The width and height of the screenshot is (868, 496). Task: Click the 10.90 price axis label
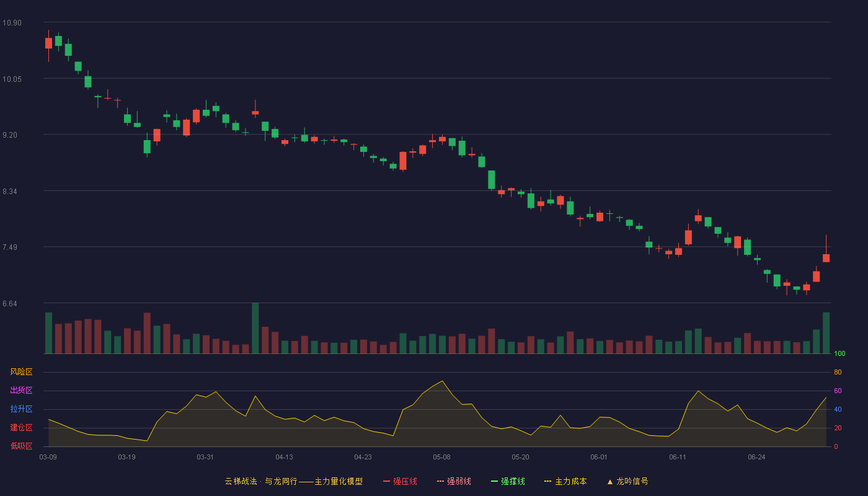[x=12, y=23]
